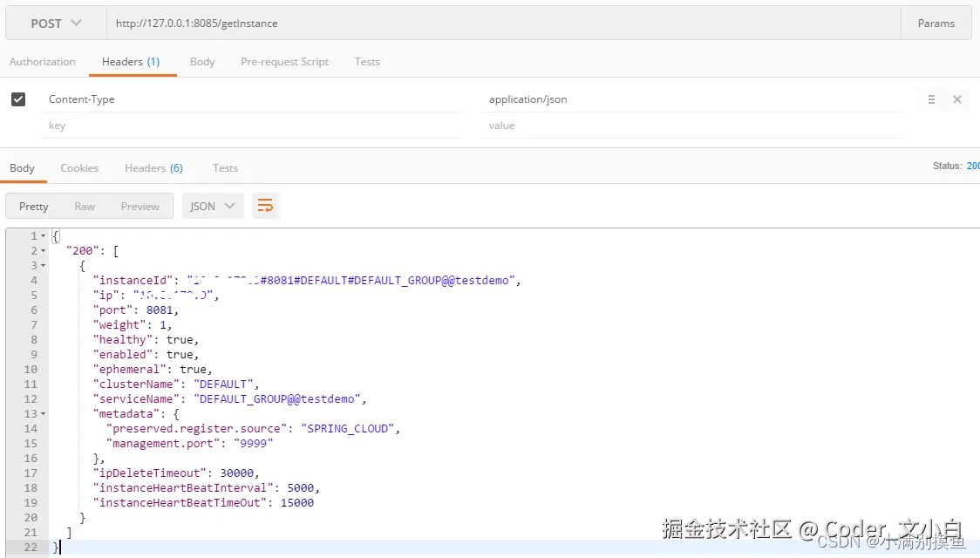Delete the Content-Type header row
Viewport: 980px width, 558px height.
(956, 99)
